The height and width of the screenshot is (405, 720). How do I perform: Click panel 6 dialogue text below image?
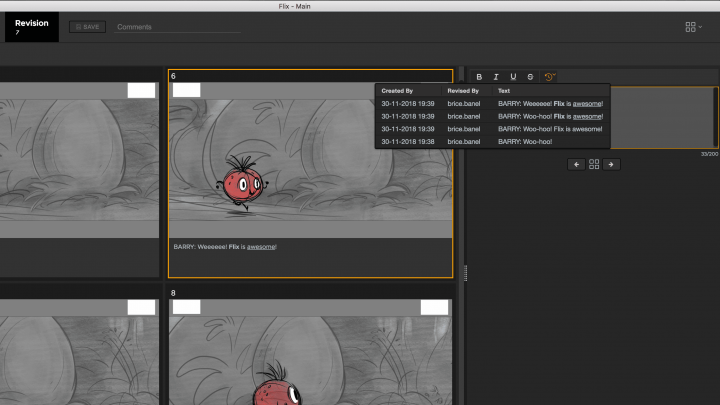[x=225, y=247]
